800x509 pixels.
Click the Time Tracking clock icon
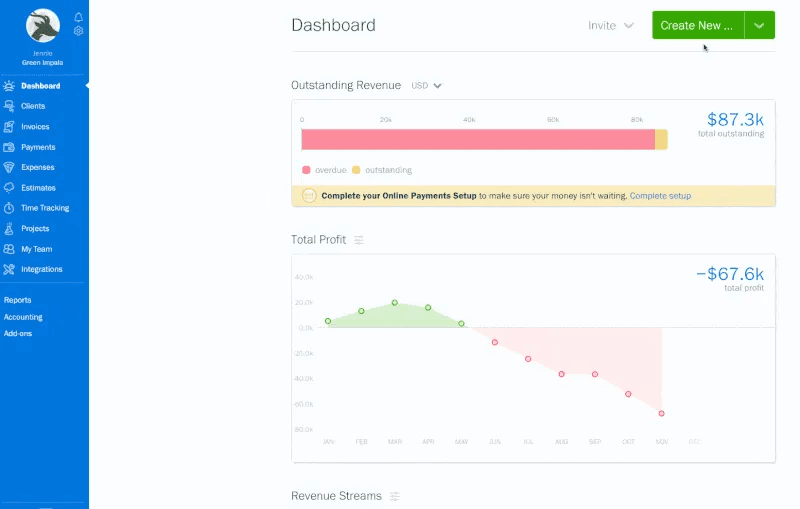point(9,208)
